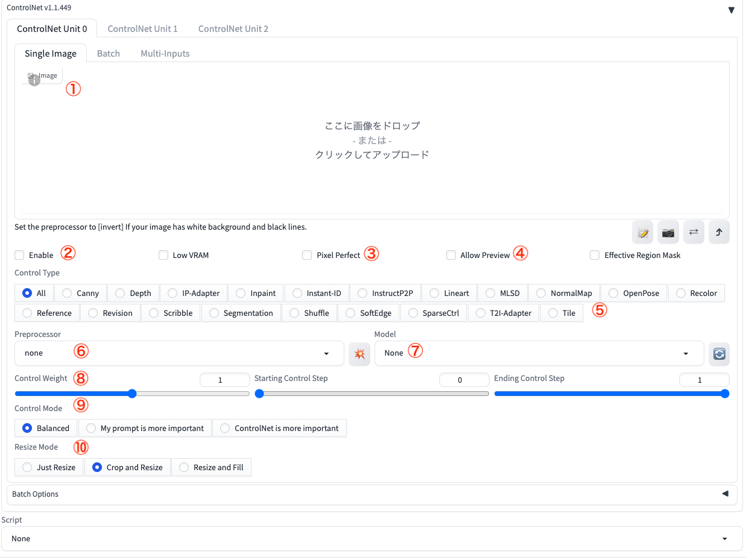Click the mirror webcam arrows icon

[x=694, y=232]
